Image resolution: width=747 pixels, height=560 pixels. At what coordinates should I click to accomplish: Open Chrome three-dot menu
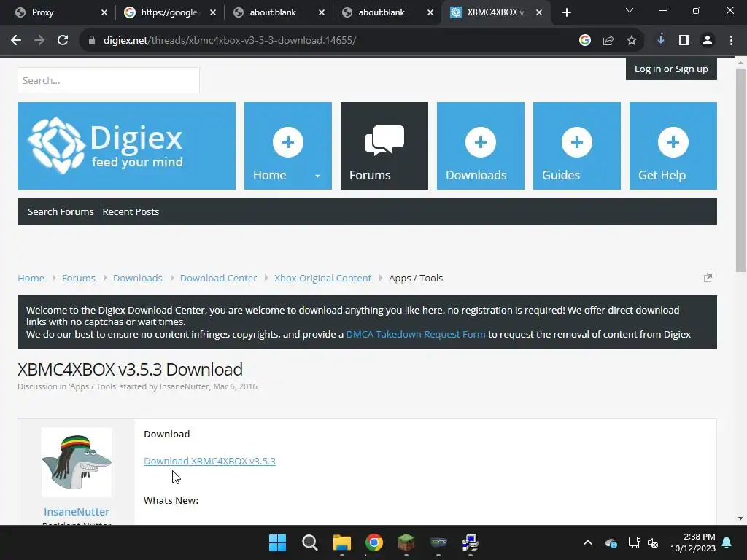point(731,41)
